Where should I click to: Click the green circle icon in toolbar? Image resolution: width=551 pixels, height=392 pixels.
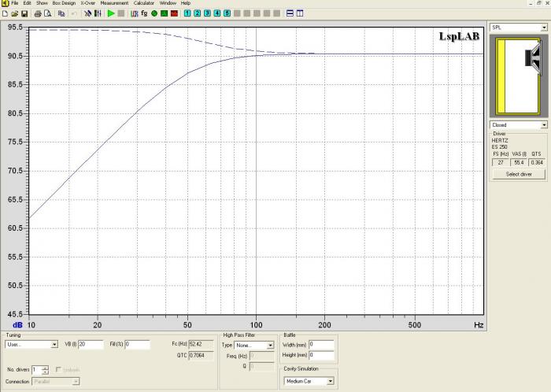coord(154,13)
